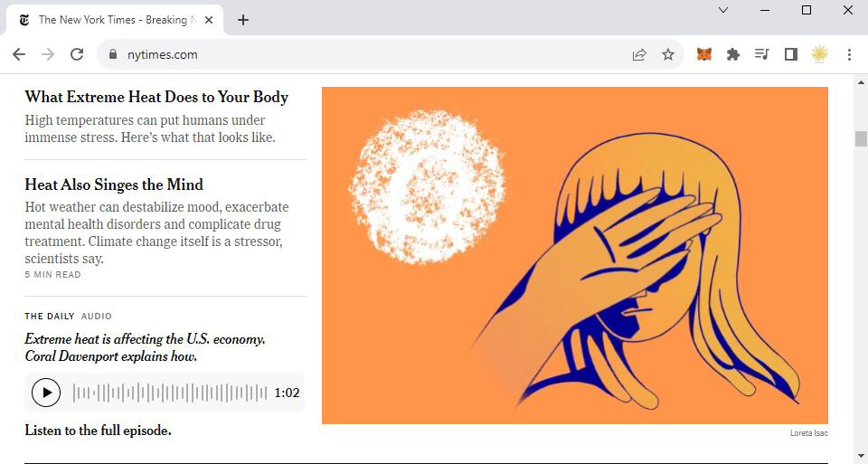Open the MetaMask fox extension

point(704,54)
